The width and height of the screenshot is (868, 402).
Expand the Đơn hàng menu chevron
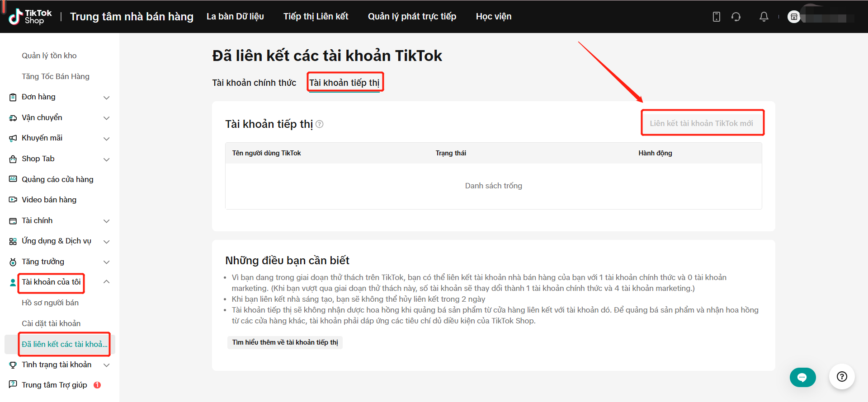107,98
